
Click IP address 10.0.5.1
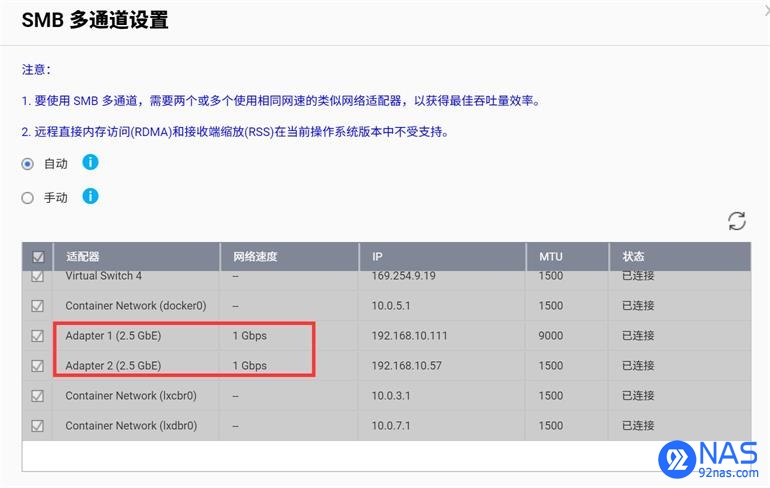click(391, 306)
